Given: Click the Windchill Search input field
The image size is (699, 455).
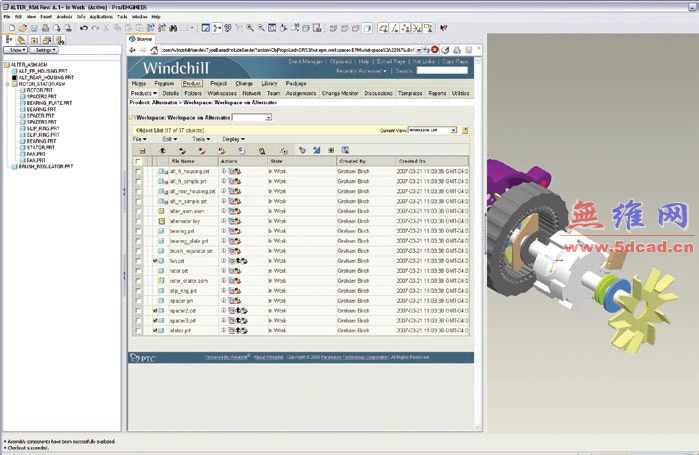Looking at the screenshot, I should [x=442, y=71].
